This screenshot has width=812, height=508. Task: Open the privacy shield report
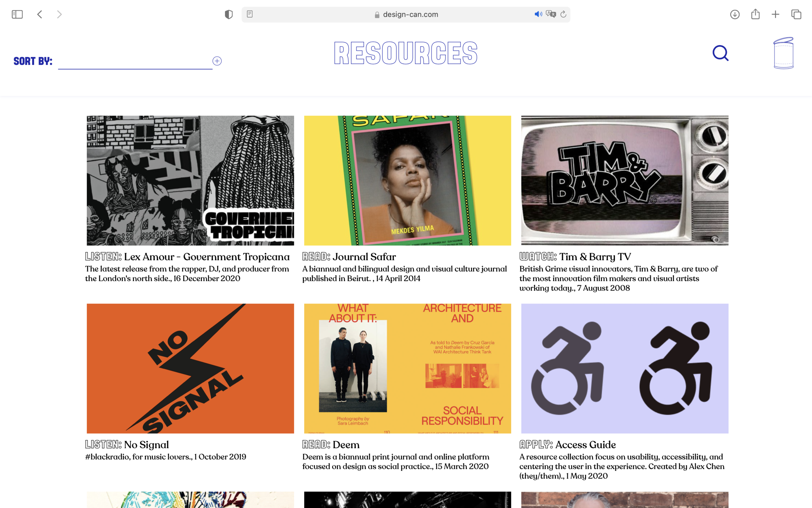coord(229,14)
